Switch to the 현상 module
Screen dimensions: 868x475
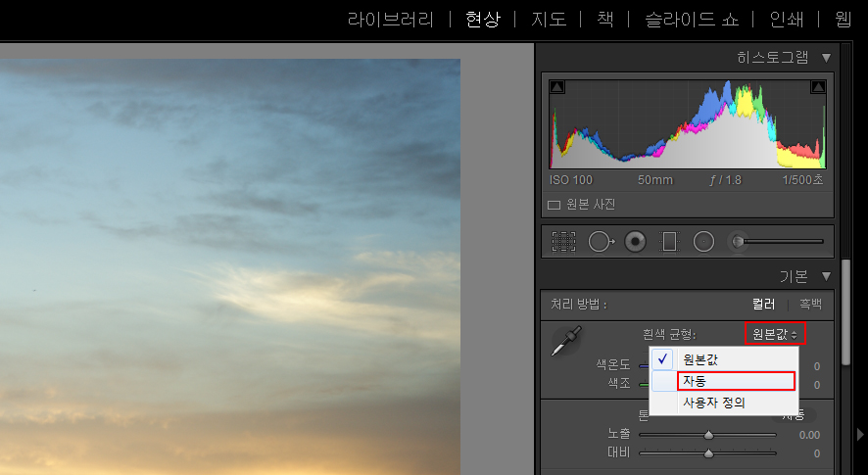[483, 20]
